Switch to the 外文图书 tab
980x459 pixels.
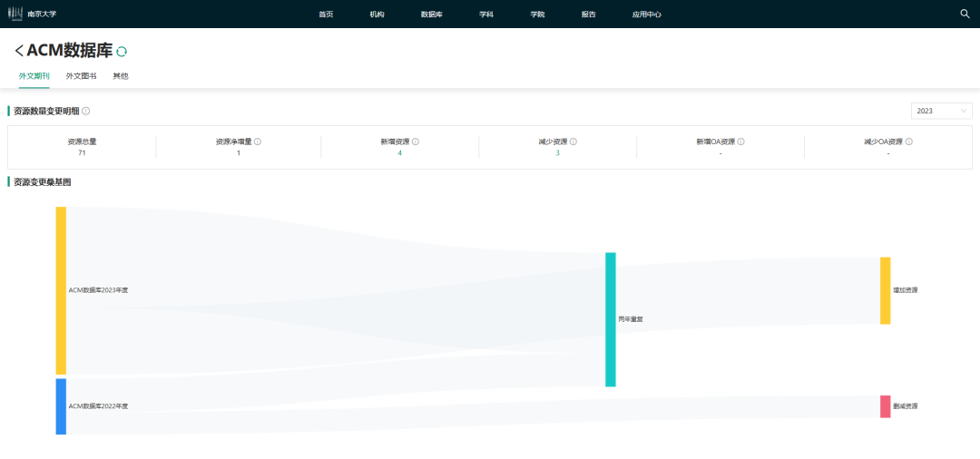click(81, 76)
